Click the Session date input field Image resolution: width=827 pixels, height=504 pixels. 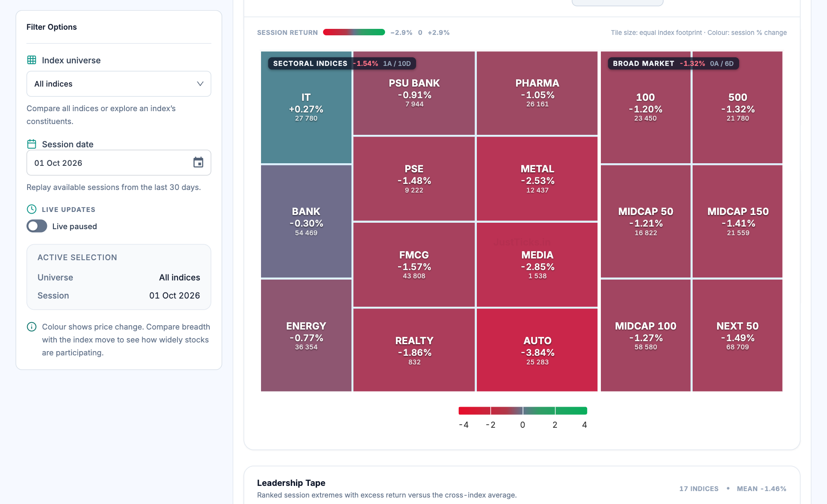(119, 163)
